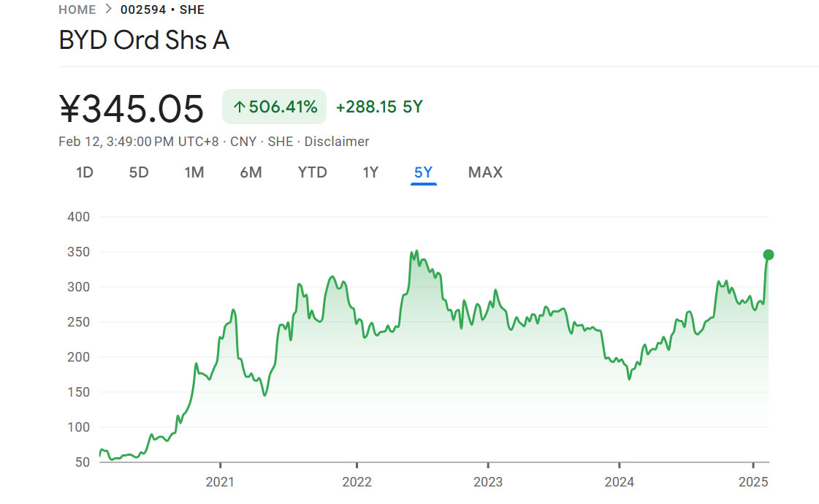The width and height of the screenshot is (819, 504).
Task: Click the +288.15 5Y change text
Action: click(379, 107)
